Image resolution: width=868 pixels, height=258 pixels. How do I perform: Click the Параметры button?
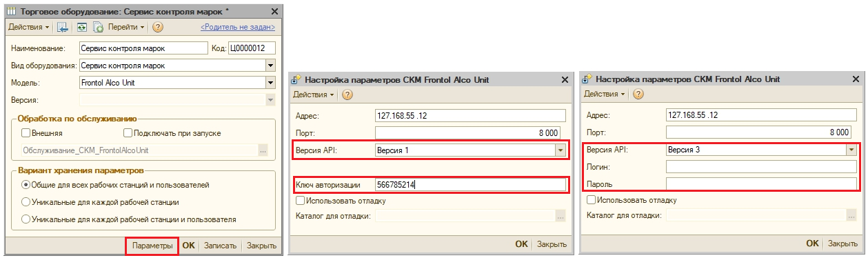point(152,246)
